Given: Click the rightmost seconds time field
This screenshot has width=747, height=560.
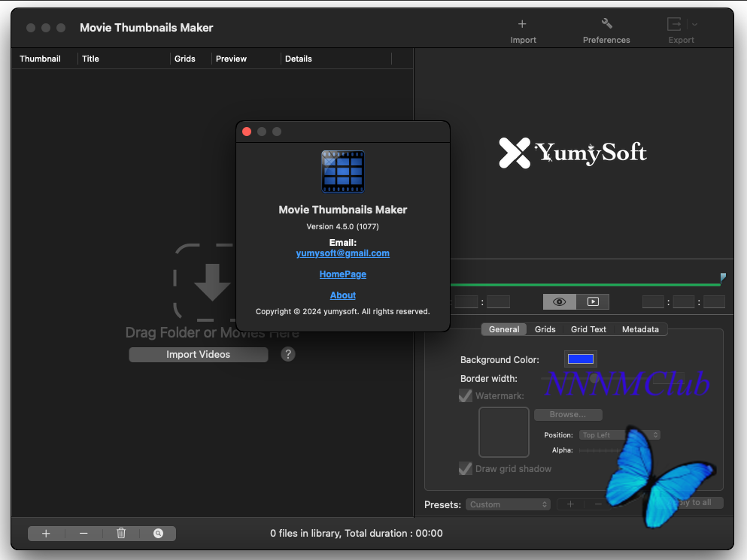Looking at the screenshot, I should (x=714, y=302).
